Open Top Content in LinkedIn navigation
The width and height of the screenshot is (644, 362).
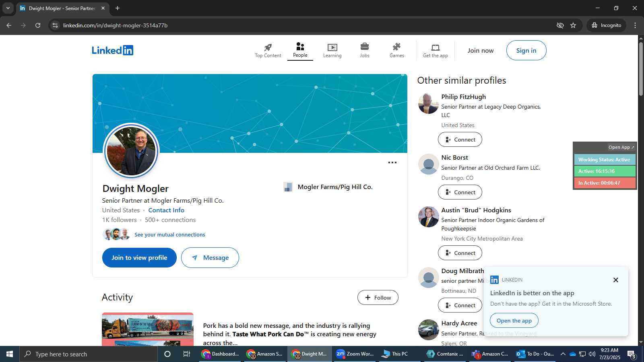(268, 51)
